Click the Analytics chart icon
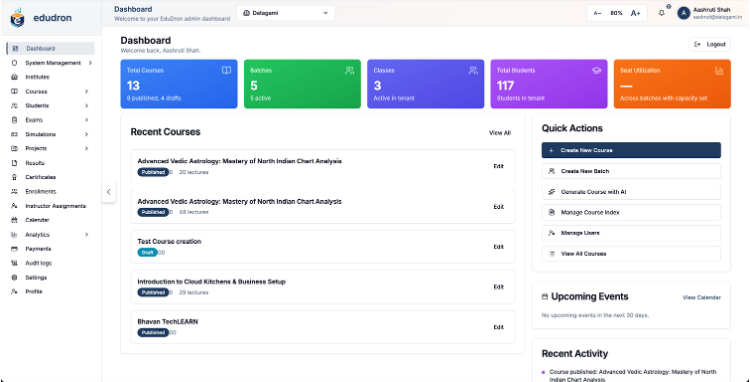This screenshot has height=382, width=750. point(14,235)
